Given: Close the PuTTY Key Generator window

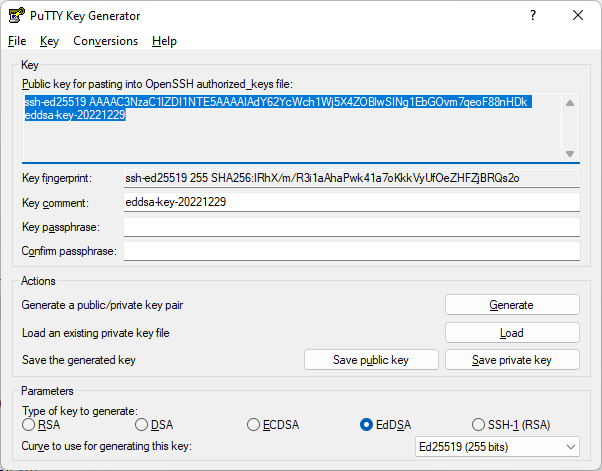Looking at the screenshot, I should pyautogui.click(x=577, y=15).
